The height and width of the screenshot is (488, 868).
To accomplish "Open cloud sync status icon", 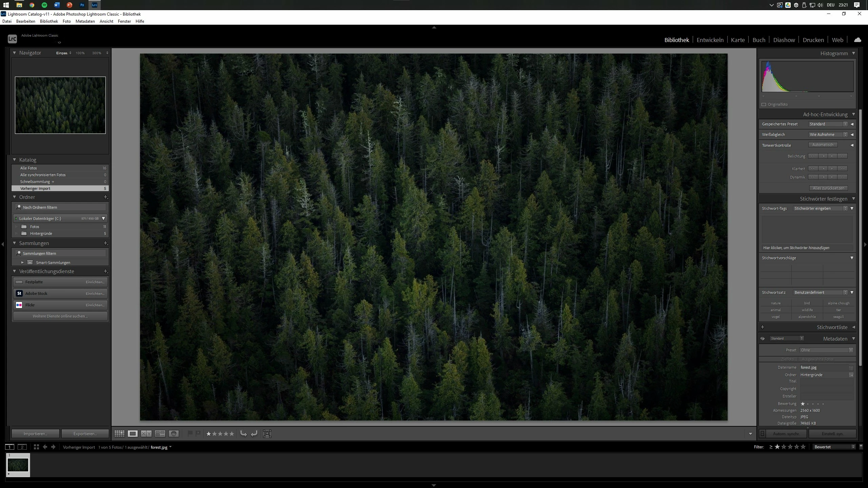I will [x=857, y=40].
